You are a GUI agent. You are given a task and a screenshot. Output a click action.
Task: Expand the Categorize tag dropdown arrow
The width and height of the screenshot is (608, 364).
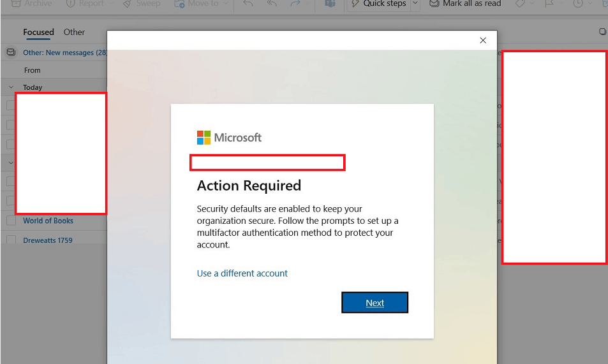[532, 3]
